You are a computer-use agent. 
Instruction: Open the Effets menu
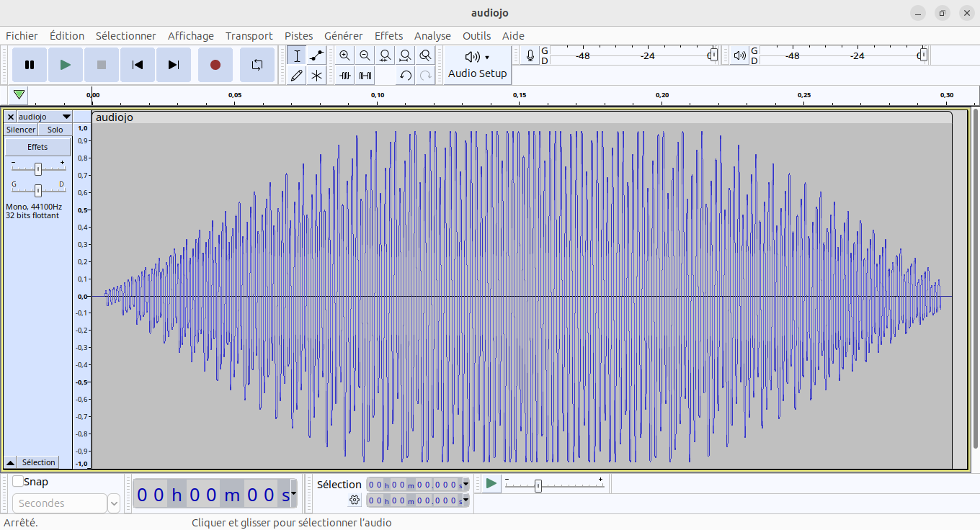coord(388,36)
